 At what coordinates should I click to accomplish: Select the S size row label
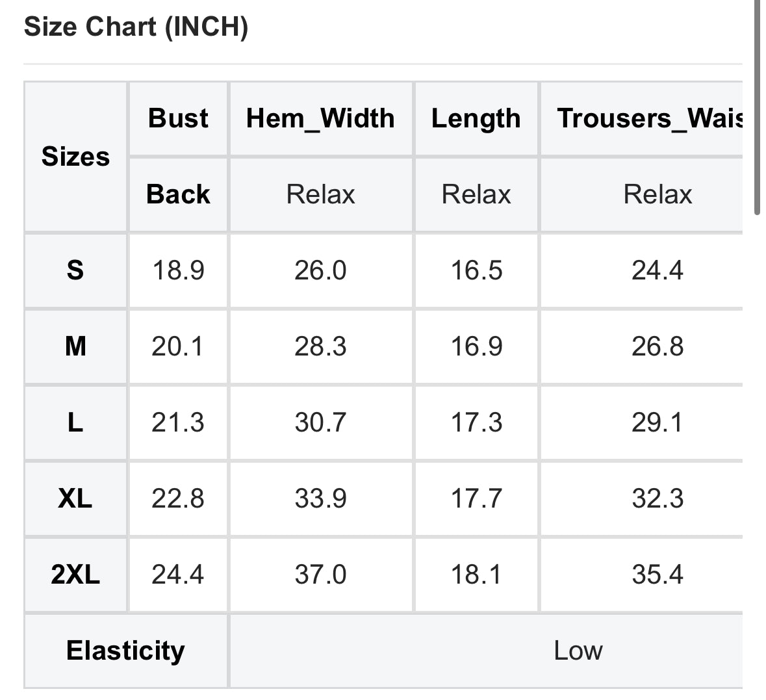click(75, 270)
